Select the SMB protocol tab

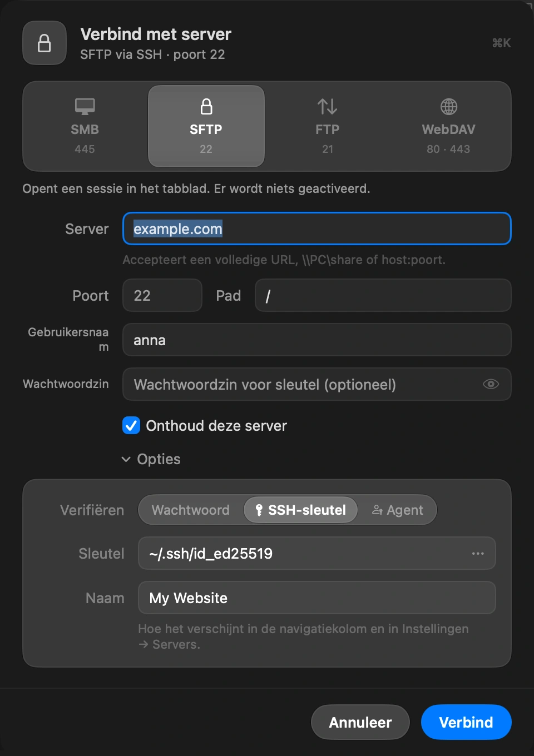pos(85,126)
